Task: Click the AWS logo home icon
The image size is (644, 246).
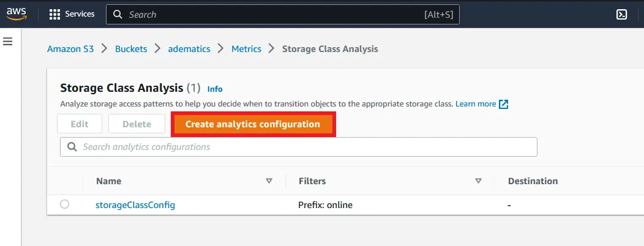Action: point(17,14)
